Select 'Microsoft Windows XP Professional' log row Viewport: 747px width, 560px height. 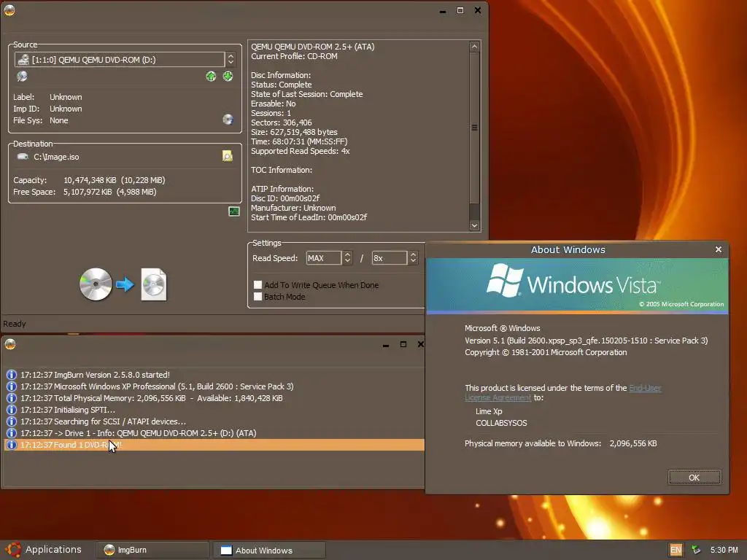(x=214, y=386)
